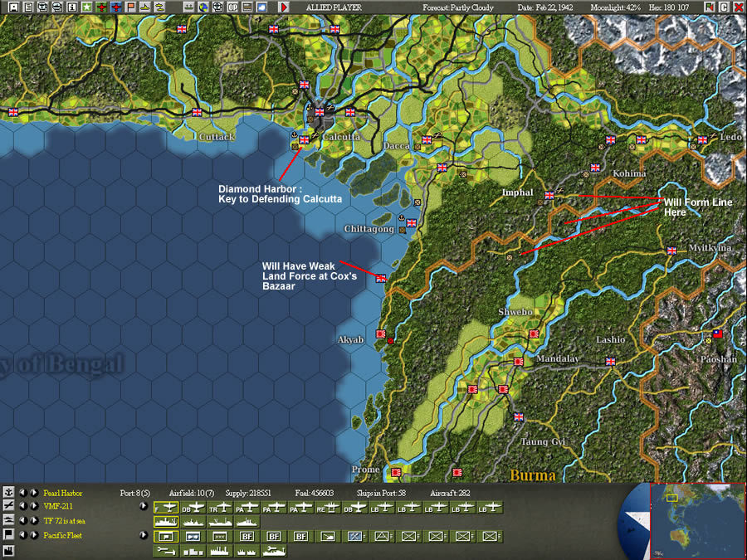
Task: Click 'Supply: 218551' value
Action: coord(247,493)
